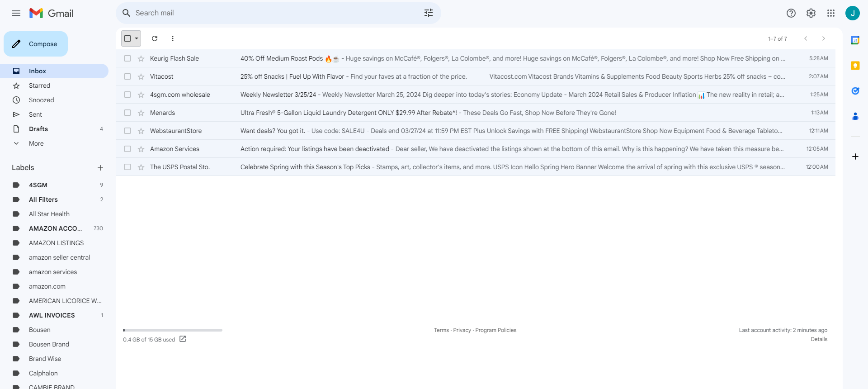Open Google Keep side panel icon
Screen dimensions: 868x389
click(855, 66)
